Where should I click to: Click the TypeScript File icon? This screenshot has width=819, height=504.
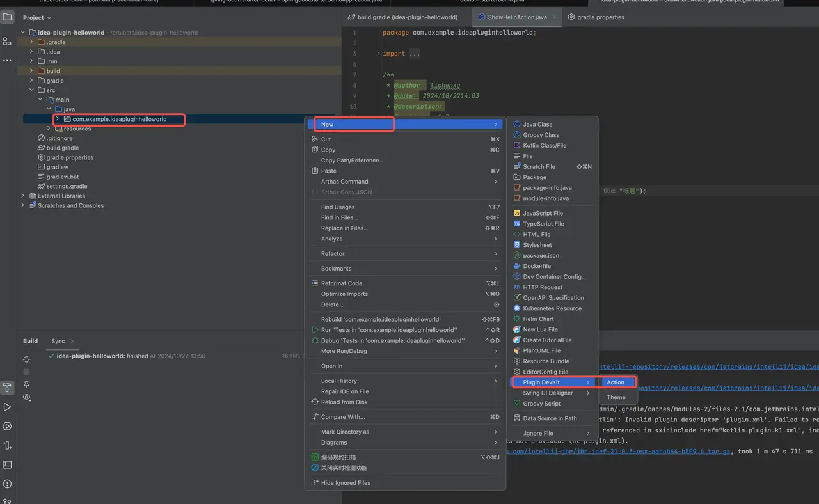click(517, 224)
